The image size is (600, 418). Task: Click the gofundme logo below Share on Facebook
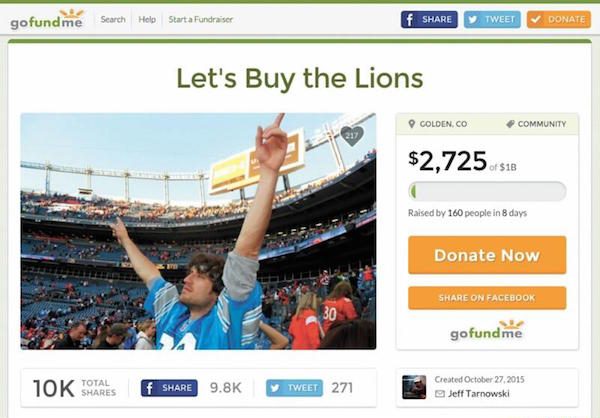[486, 330]
